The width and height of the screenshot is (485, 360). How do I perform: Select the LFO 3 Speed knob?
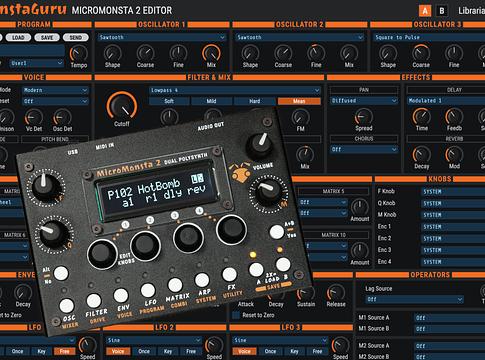coord(340,345)
